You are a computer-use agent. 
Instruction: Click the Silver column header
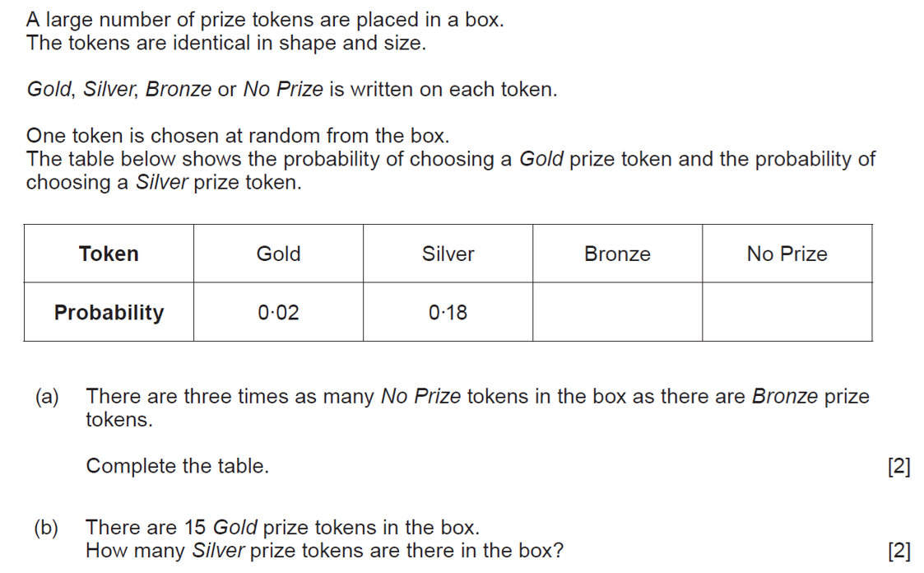(x=448, y=254)
